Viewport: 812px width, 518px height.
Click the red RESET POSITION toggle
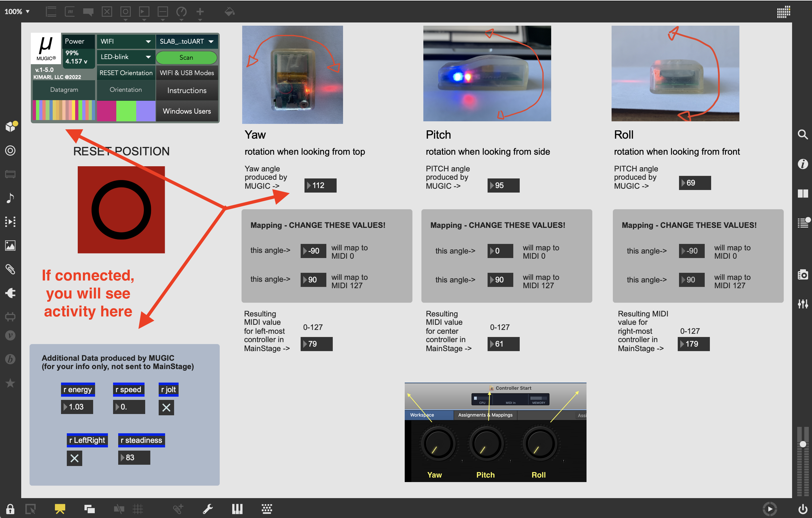(121, 210)
